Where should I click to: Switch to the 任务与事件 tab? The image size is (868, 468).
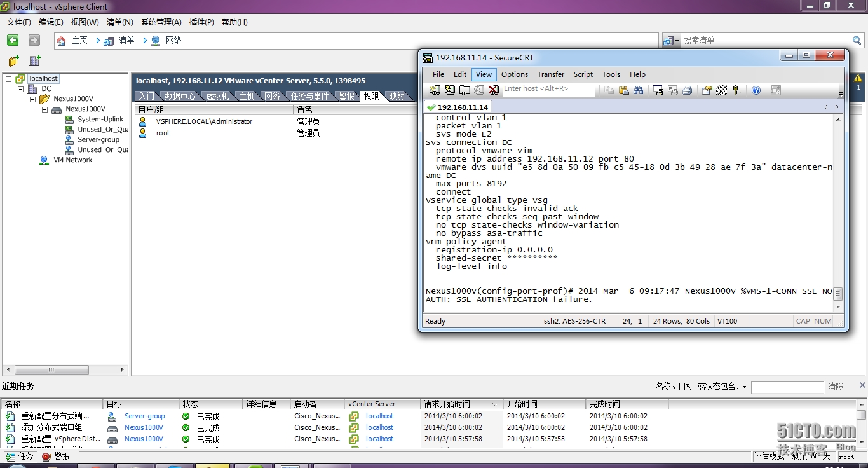tap(309, 96)
